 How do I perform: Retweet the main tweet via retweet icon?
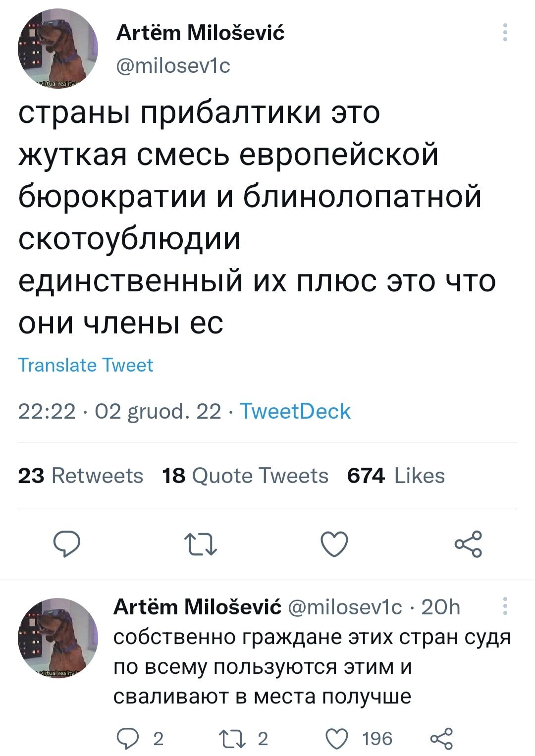[x=201, y=544]
